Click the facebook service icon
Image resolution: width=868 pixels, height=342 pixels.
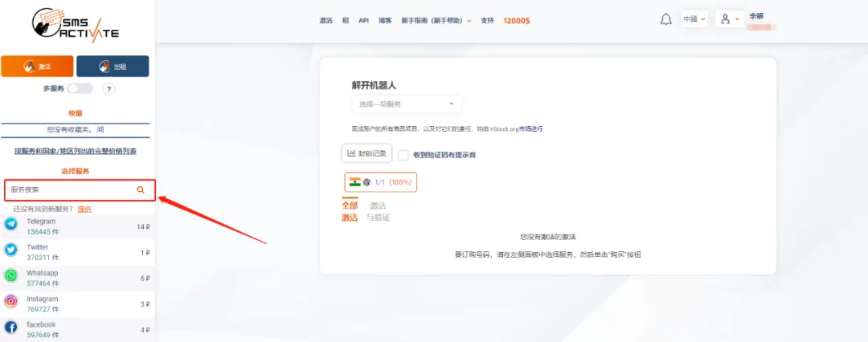[x=10, y=328]
